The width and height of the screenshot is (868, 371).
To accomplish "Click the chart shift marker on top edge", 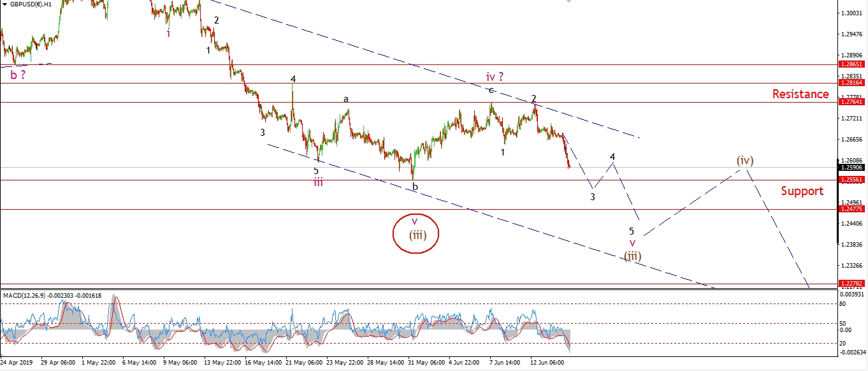I will click(x=567, y=2).
